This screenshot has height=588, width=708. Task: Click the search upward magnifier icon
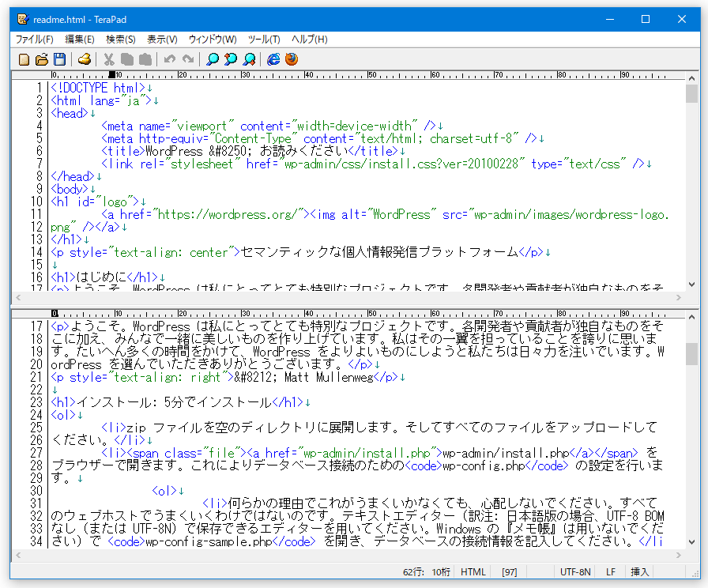230,59
